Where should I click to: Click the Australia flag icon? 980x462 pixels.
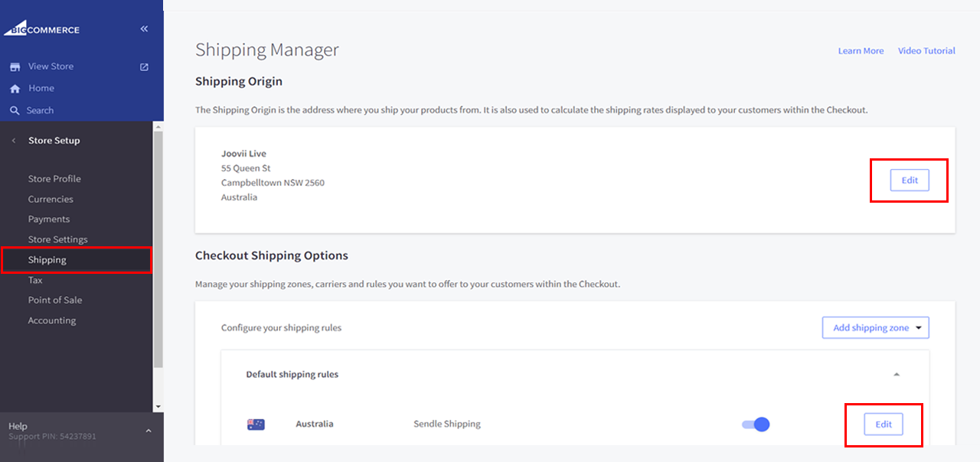pos(255,423)
